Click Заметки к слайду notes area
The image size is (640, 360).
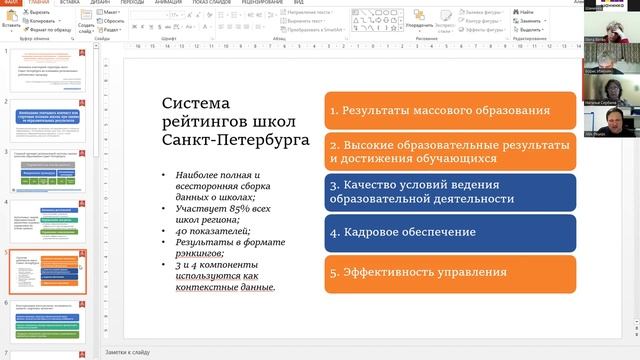pyautogui.click(x=127, y=352)
